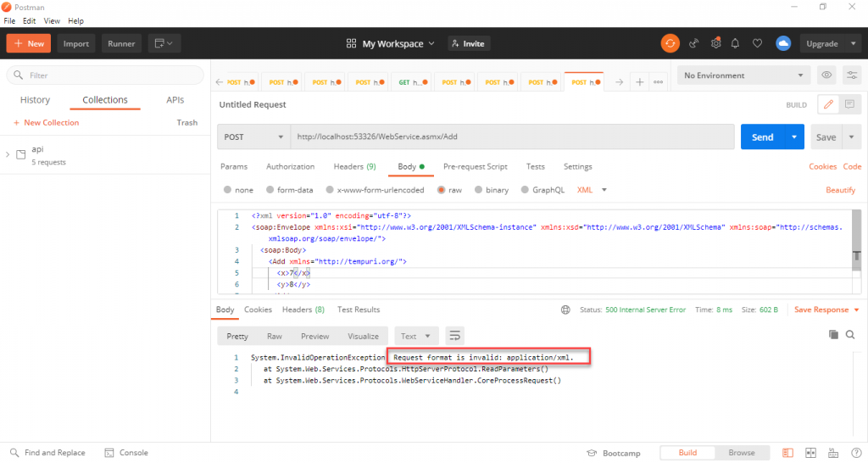
Task: Open the notifications bell icon
Action: click(x=736, y=43)
